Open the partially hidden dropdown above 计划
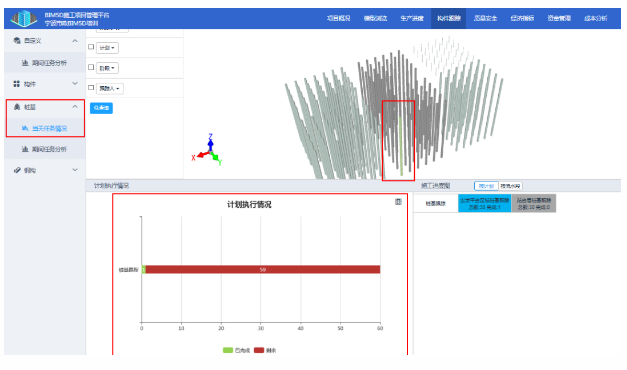The width and height of the screenshot is (627, 370). coord(112,30)
